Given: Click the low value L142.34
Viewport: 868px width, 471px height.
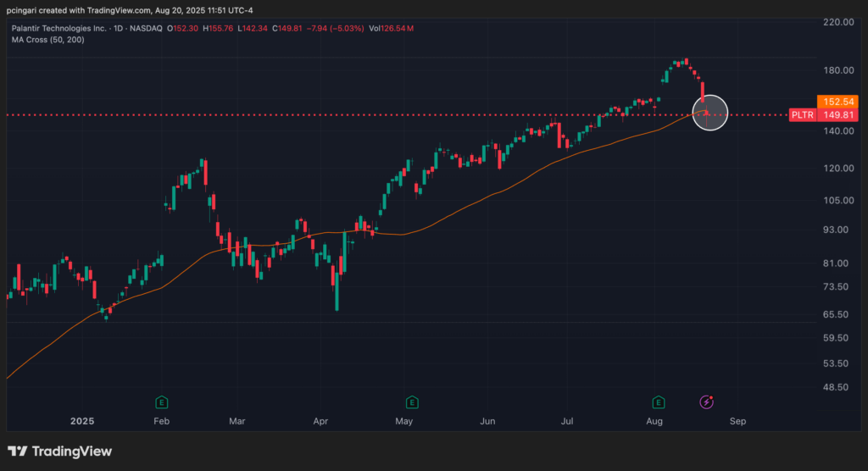Looking at the screenshot, I should (253, 28).
